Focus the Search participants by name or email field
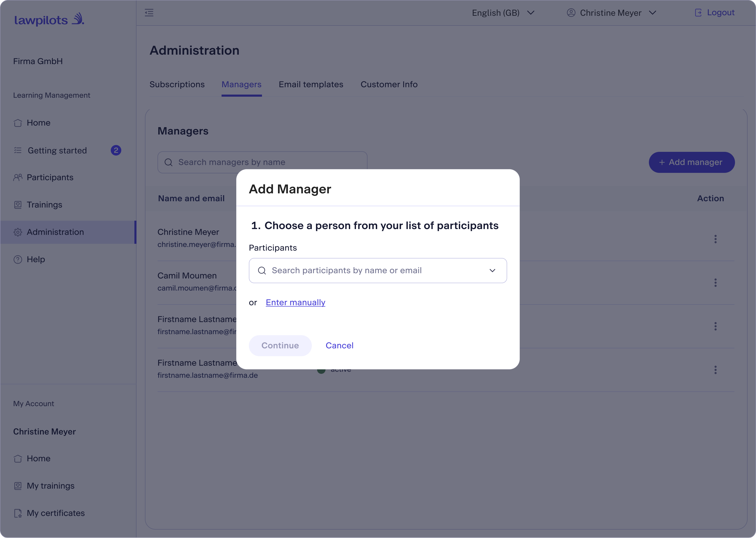 (x=378, y=271)
